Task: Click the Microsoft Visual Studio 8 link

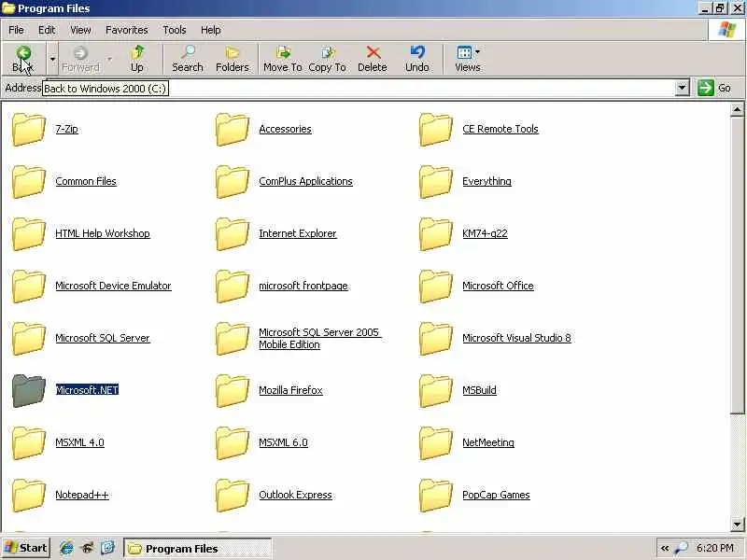Action: tap(516, 338)
